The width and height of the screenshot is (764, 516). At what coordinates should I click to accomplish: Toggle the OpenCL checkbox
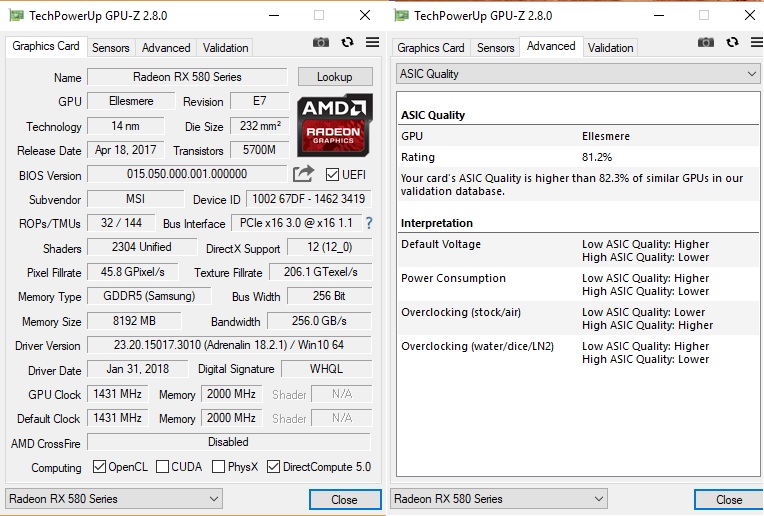(x=99, y=467)
